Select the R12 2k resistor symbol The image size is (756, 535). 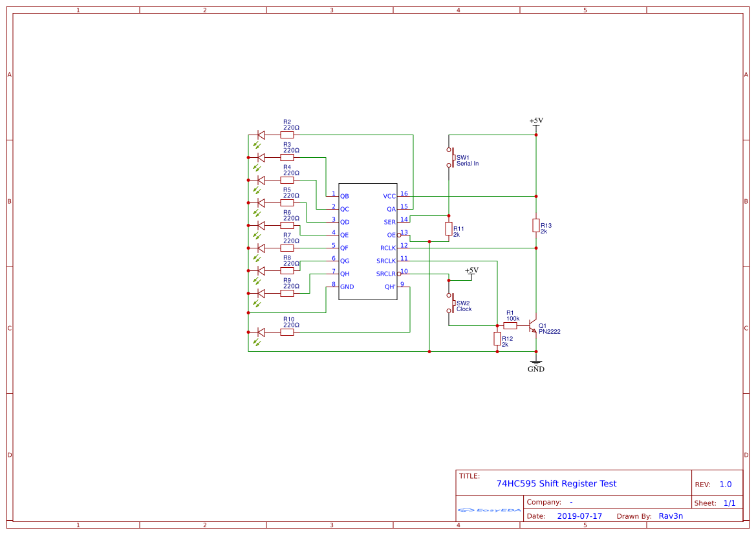point(497,338)
